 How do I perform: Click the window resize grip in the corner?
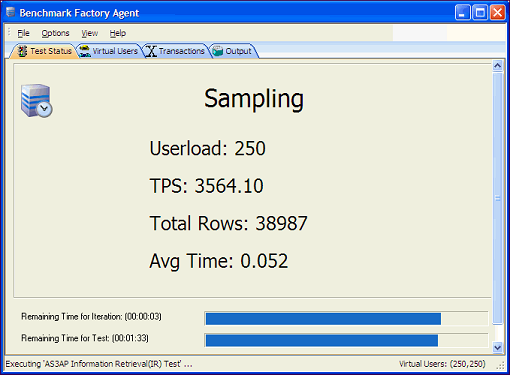click(x=500, y=365)
